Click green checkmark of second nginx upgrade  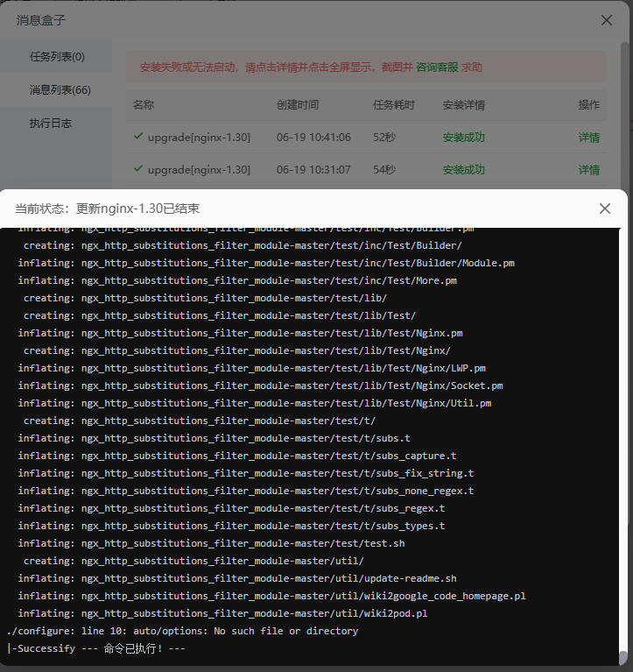pyautogui.click(x=138, y=168)
